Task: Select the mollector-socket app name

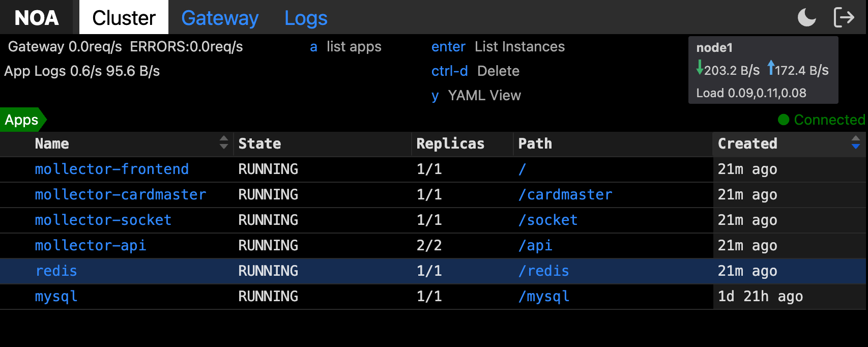Action: [x=103, y=220]
